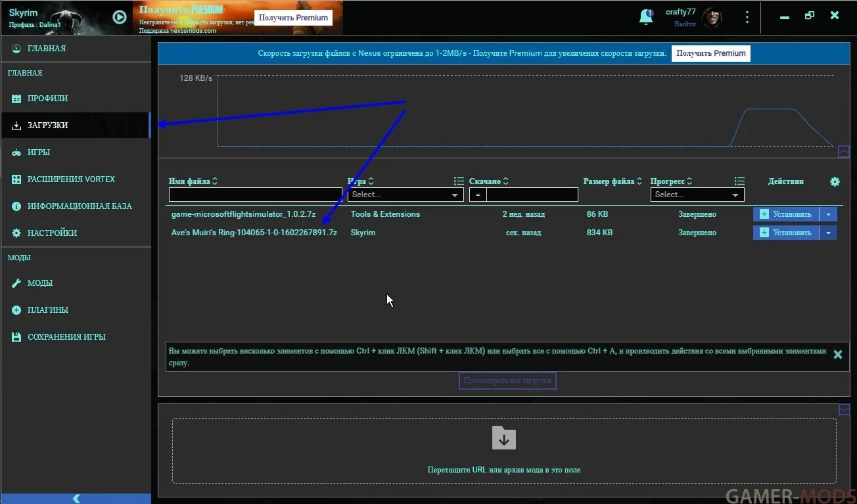The image size is (857, 504).
Task: Click the Skyrim game cell
Action: [363, 233]
